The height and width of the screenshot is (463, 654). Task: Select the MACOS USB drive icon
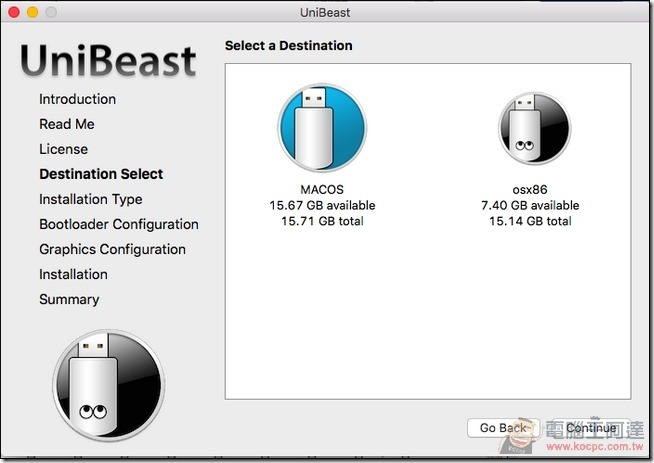pyautogui.click(x=321, y=128)
